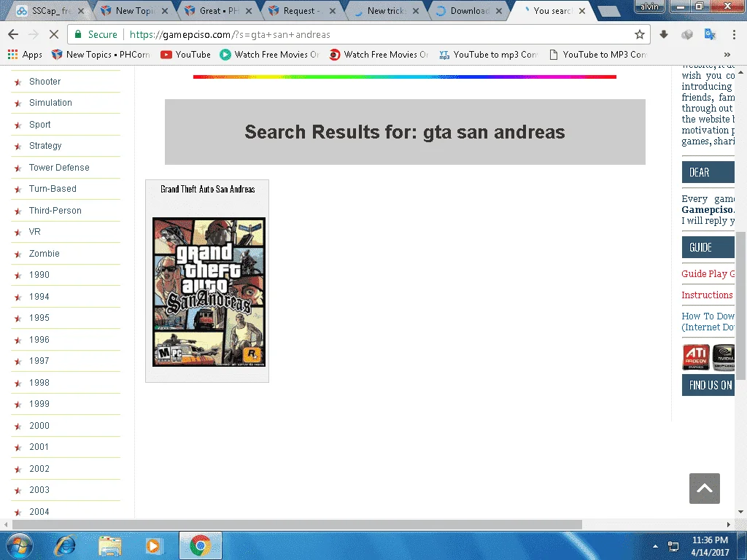Viewport: 747px width, 560px height.
Task: Browse games from year 1990
Action: (x=39, y=275)
